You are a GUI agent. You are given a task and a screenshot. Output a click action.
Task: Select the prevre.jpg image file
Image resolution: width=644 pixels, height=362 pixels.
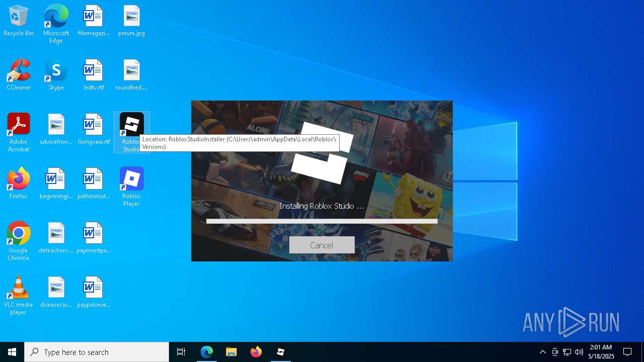(x=131, y=21)
